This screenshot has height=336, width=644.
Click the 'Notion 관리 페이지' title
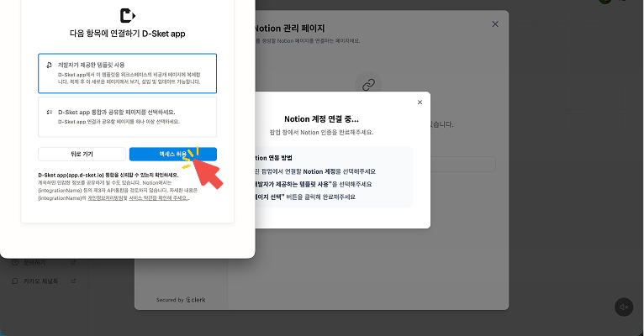290,29
